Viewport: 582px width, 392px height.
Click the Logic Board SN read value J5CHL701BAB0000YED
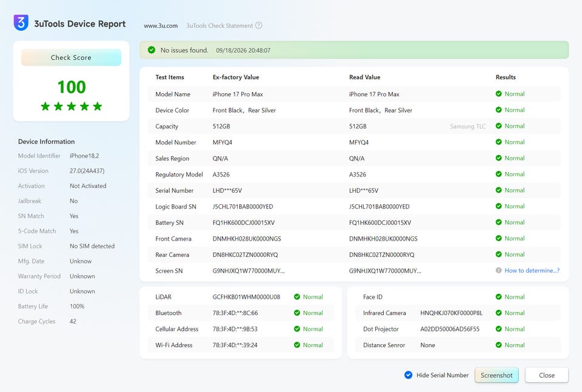[x=380, y=207]
